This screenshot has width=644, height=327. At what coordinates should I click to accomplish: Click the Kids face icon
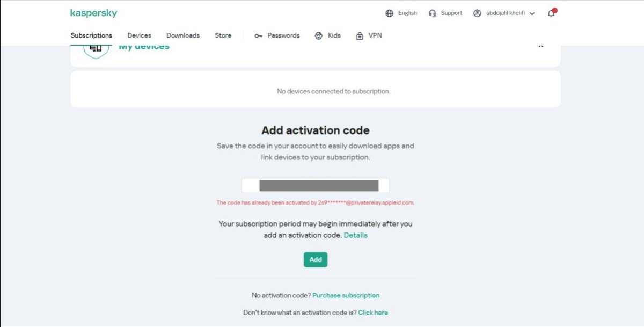[319, 36]
